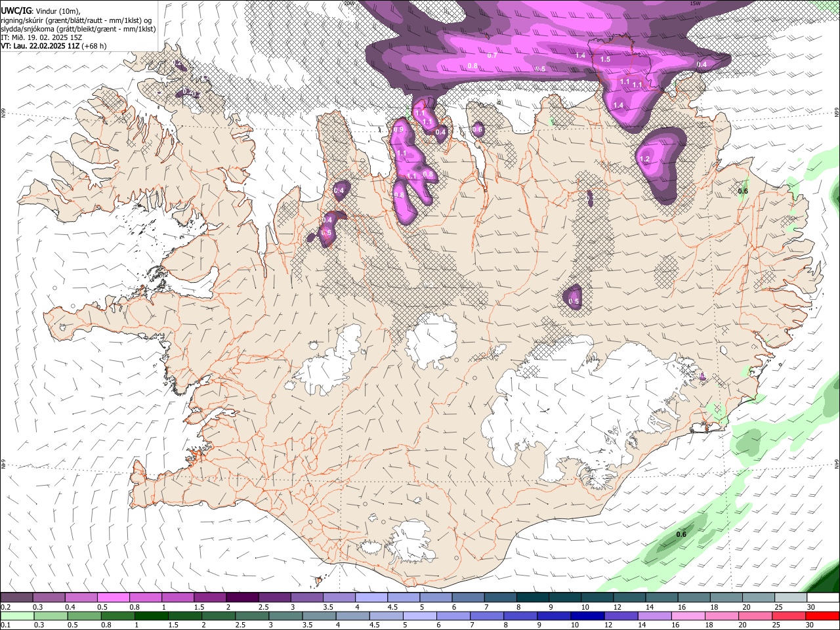Select the white swatch above the 30 label
Screen dimensions: 840x630
tap(824, 598)
